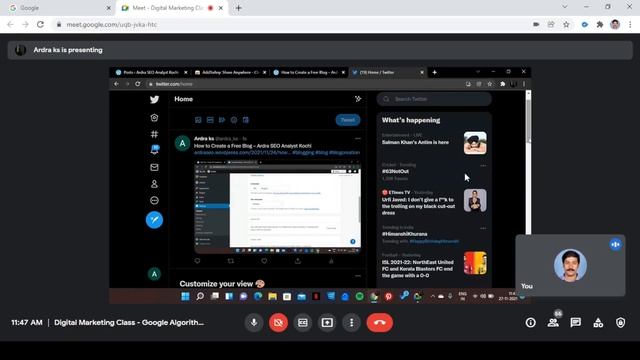Switch to Posts Ardra SEO Analyst tab
640x360 pixels.
151,72
